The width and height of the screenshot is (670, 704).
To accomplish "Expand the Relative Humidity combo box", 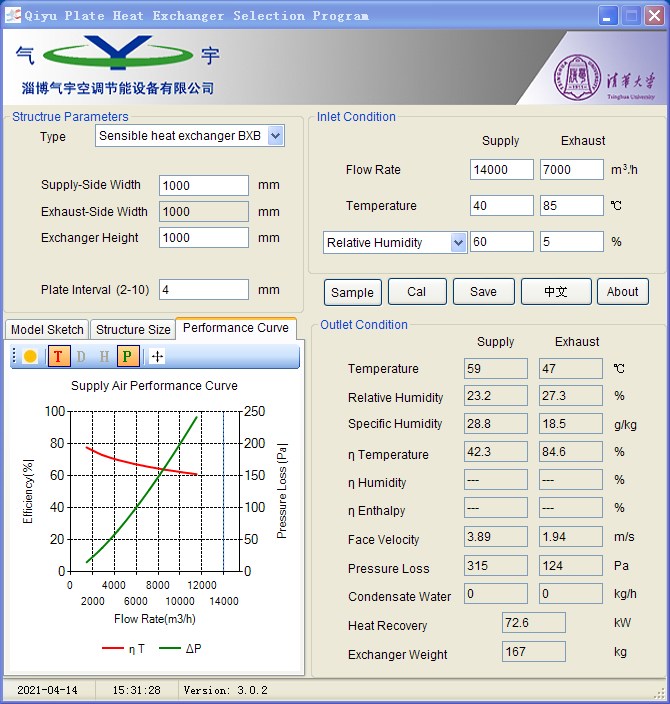I will tap(458, 242).
